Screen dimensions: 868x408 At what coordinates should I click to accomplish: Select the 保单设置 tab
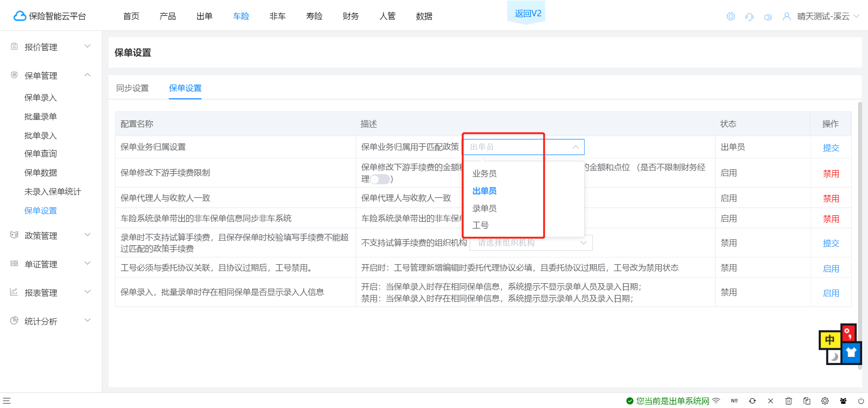185,88
